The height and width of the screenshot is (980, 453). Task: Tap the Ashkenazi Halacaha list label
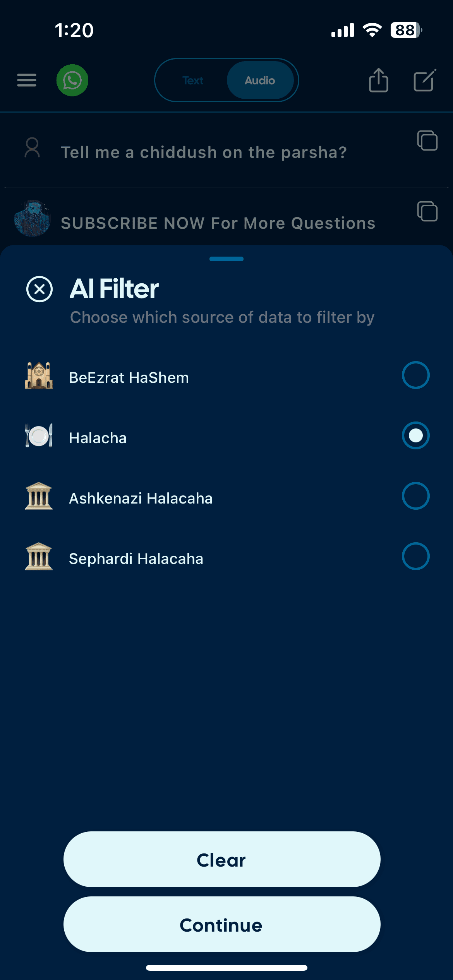141,498
